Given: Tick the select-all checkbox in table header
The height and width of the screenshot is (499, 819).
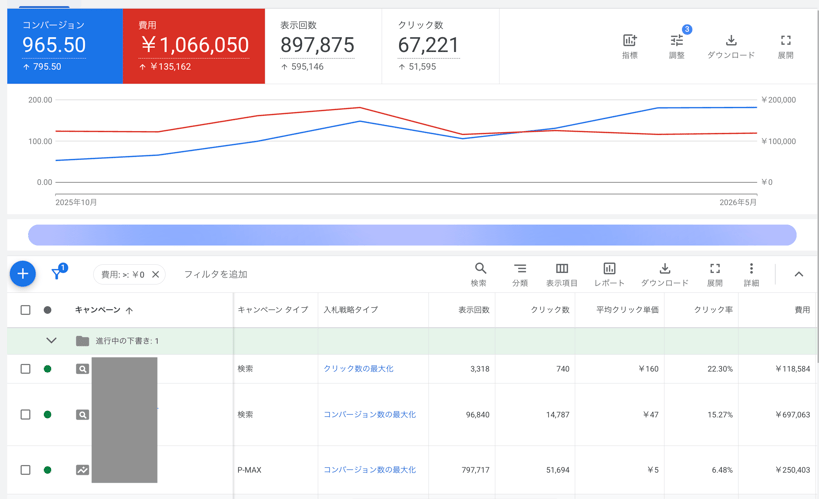Looking at the screenshot, I should coord(25,310).
